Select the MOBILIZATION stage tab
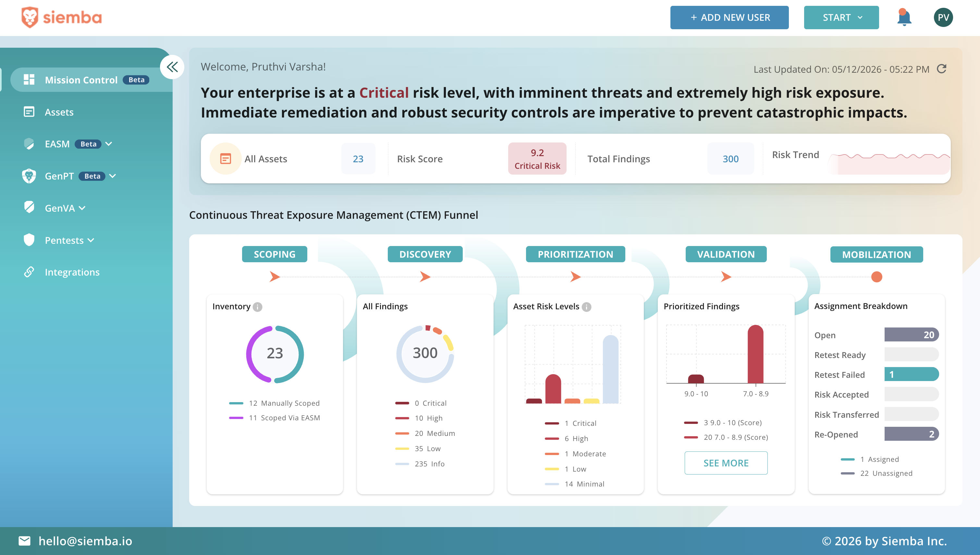Viewport: 980px width, 555px height. [876, 255]
